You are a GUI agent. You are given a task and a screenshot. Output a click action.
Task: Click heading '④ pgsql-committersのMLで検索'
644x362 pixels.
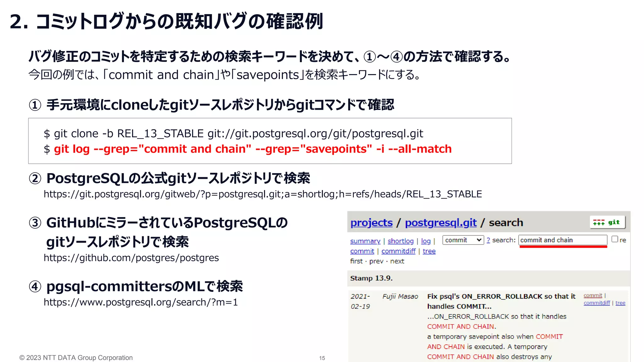pos(136,286)
